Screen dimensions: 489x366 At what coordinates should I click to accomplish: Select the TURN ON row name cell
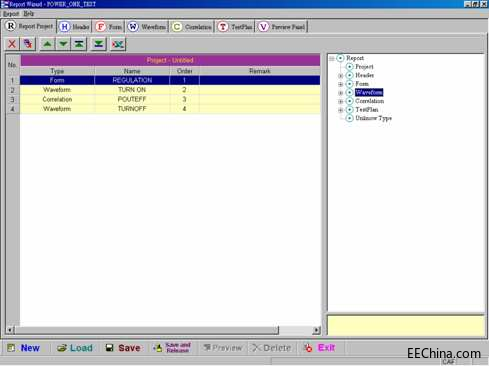132,90
